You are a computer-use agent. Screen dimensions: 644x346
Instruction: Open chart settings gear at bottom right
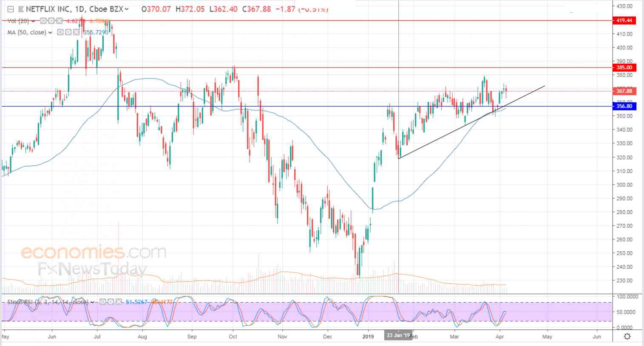tap(627, 337)
